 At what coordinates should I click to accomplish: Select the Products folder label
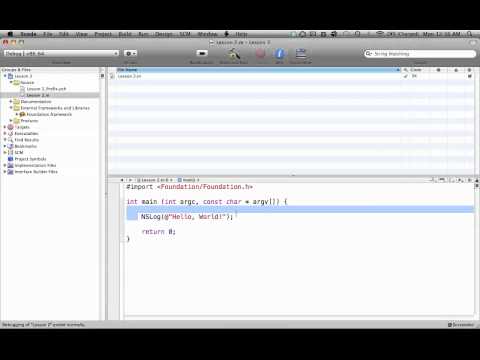tap(29, 120)
